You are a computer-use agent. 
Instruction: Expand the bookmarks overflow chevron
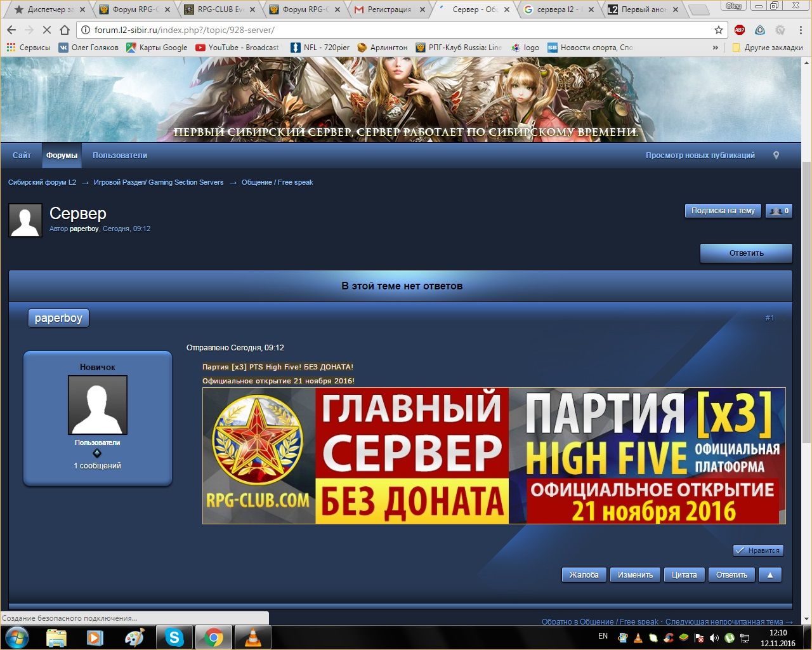(x=716, y=48)
